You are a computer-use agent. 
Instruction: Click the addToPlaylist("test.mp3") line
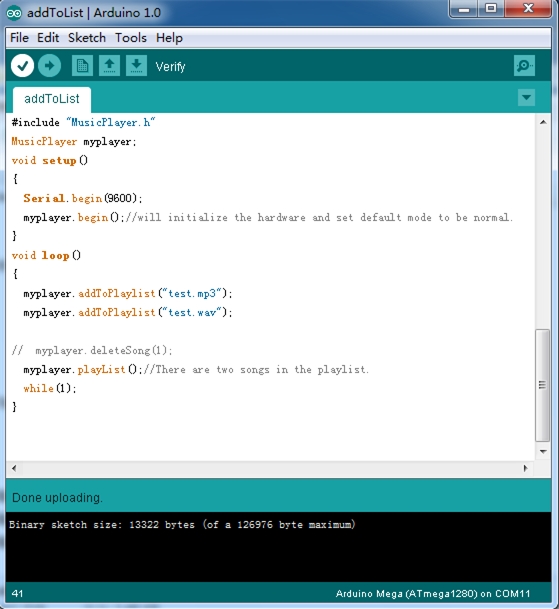click(127, 294)
